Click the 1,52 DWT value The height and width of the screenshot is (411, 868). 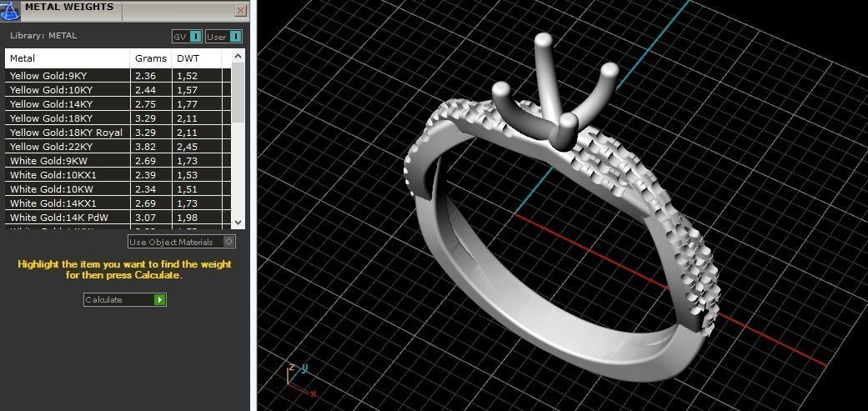tap(187, 76)
